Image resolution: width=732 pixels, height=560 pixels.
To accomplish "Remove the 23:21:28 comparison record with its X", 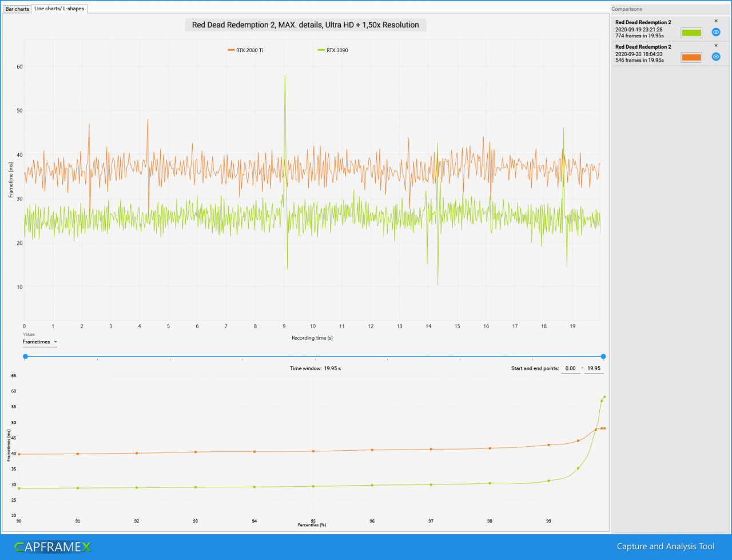I will coord(716,21).
